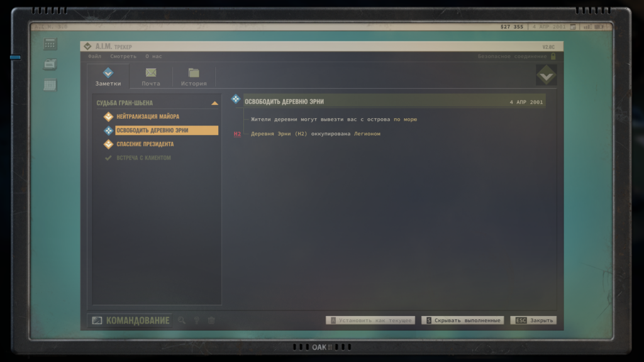Collapse the Судьба Гран-Шьена quest group
This screenshot has height=362, width=644.
pyautogui.click(x=214, y=103)
